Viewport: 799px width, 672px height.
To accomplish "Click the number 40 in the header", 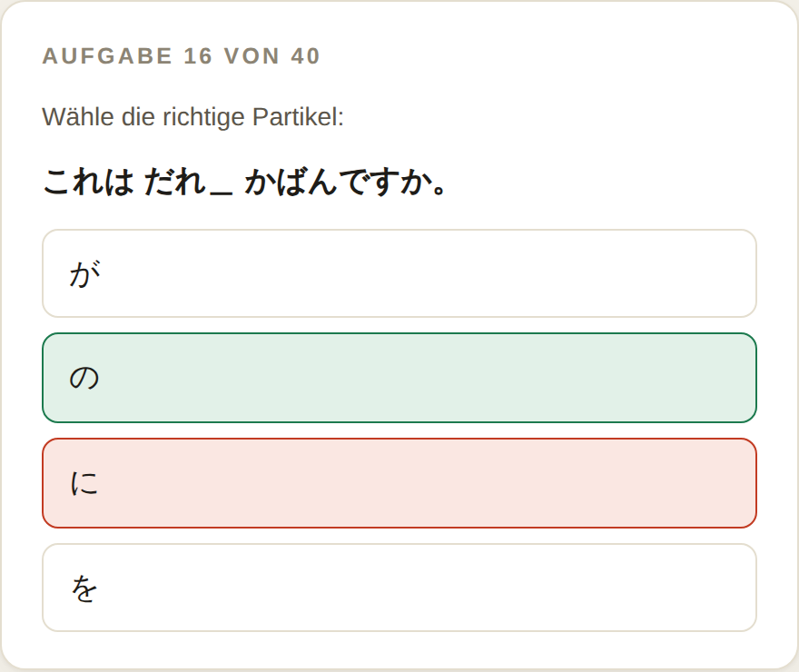I will (305, 56).
